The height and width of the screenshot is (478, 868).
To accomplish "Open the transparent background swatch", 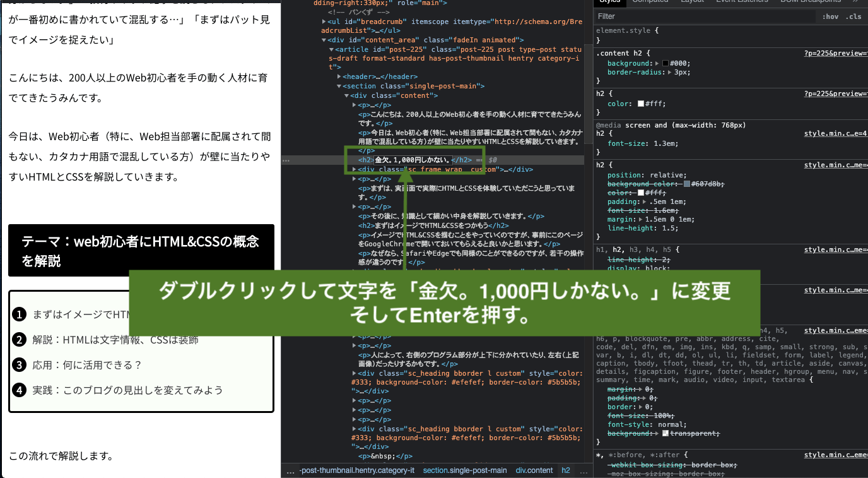I will (x=666, y=434).
